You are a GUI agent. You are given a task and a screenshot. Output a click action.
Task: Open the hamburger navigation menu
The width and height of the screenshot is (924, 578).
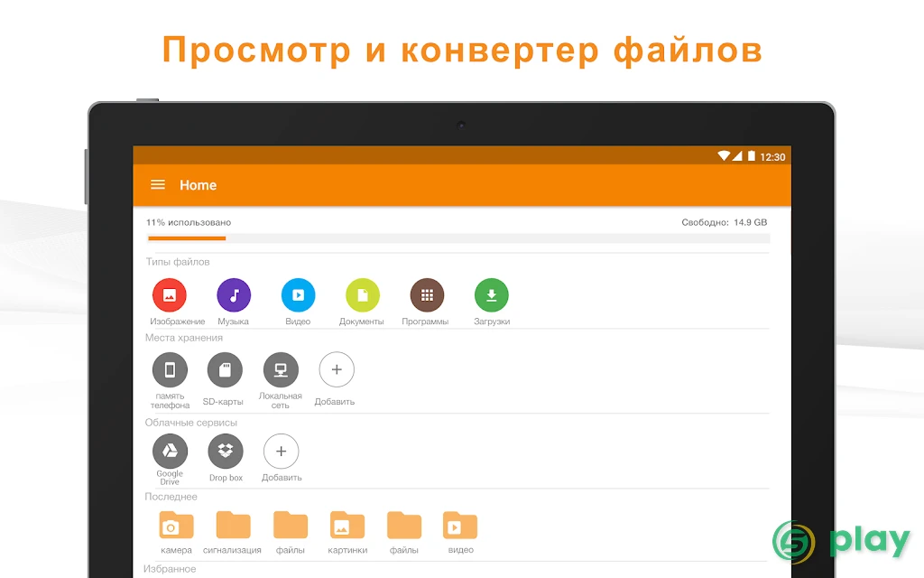point(157,184)
